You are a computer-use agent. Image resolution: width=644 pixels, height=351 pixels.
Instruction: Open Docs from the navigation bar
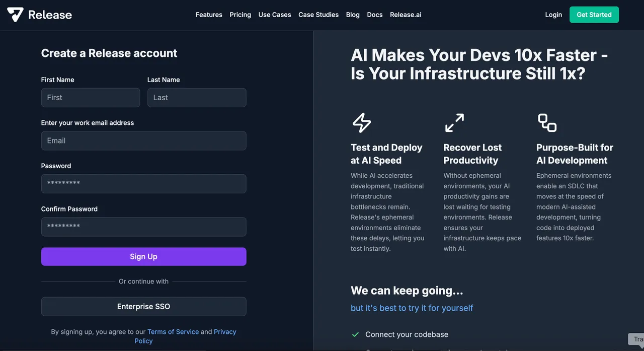(x=375, y=15)
